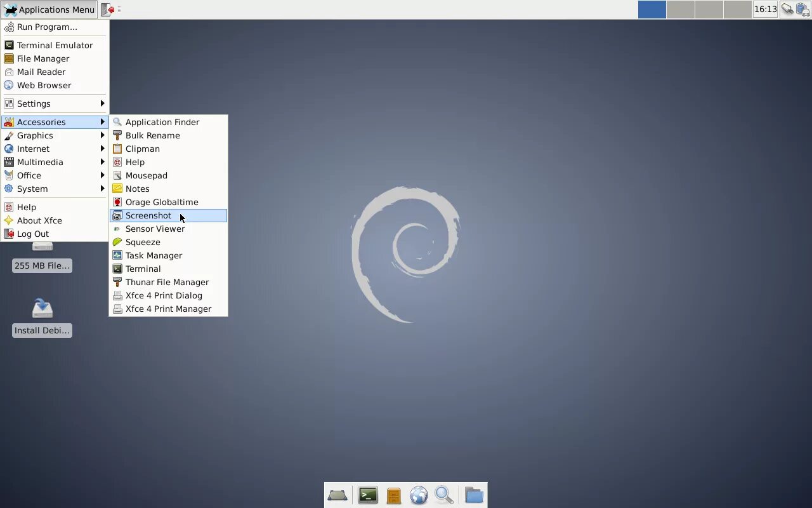812x508 pixels.
Task: Open Orage Globaltime entry
Action: (x=168, y=202)
